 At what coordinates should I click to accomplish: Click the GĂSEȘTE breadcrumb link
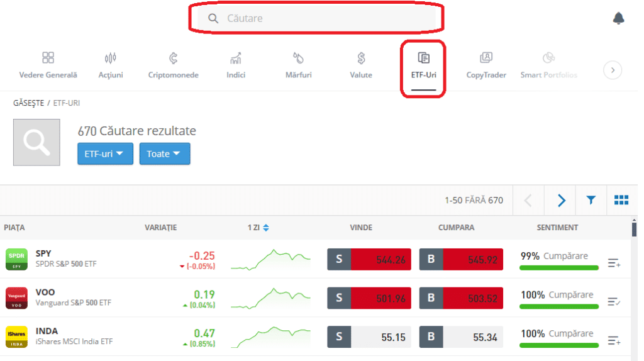coord(29,103)
